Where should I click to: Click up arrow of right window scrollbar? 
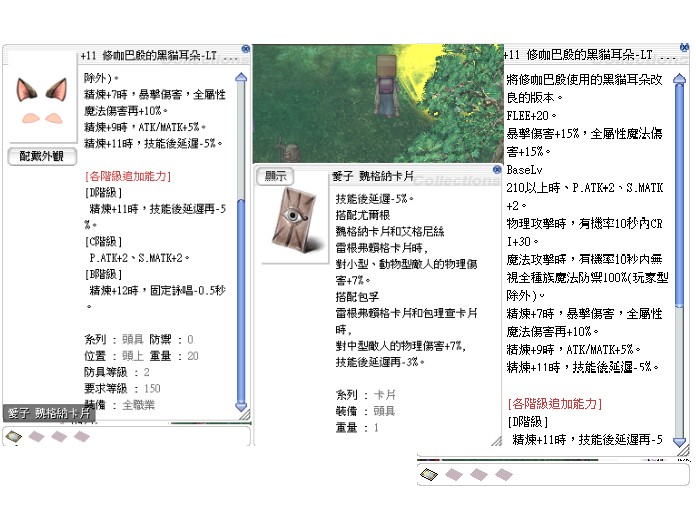[679, 79]
